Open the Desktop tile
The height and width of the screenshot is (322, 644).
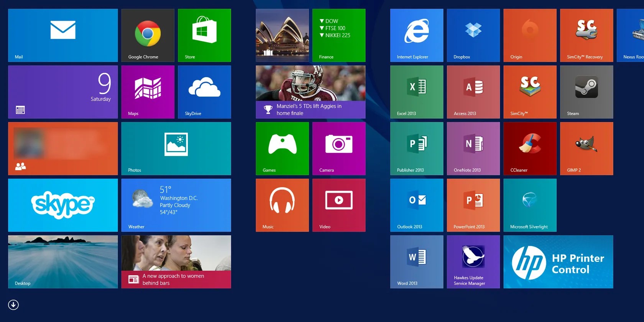tap(63, 262)
